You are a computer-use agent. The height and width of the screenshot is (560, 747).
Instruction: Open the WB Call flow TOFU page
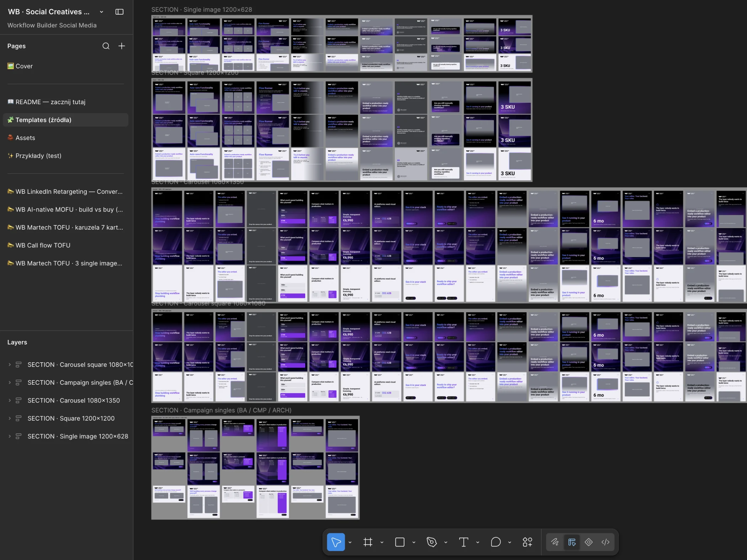pyautogui.click(x=65, y=245)
